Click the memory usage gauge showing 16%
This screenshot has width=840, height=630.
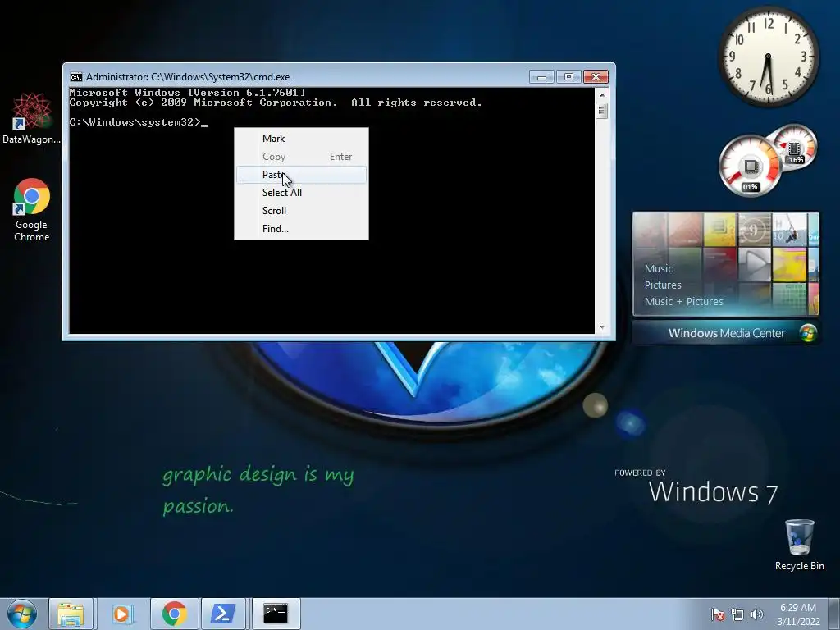(794, 146)
